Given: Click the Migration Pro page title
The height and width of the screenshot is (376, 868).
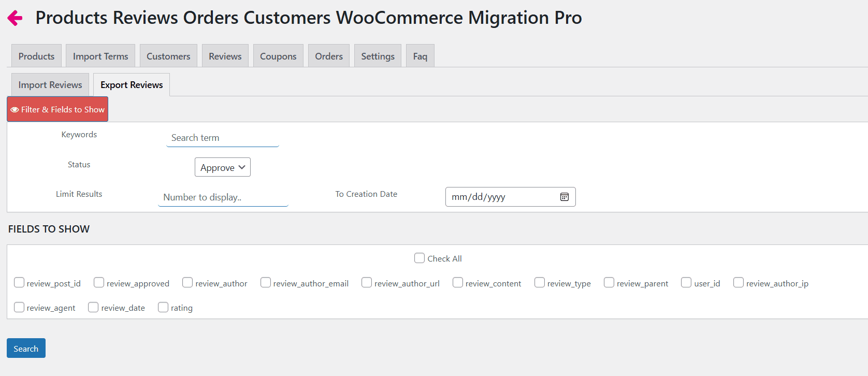Looking at the screenshot, I should tap(309, 18).
